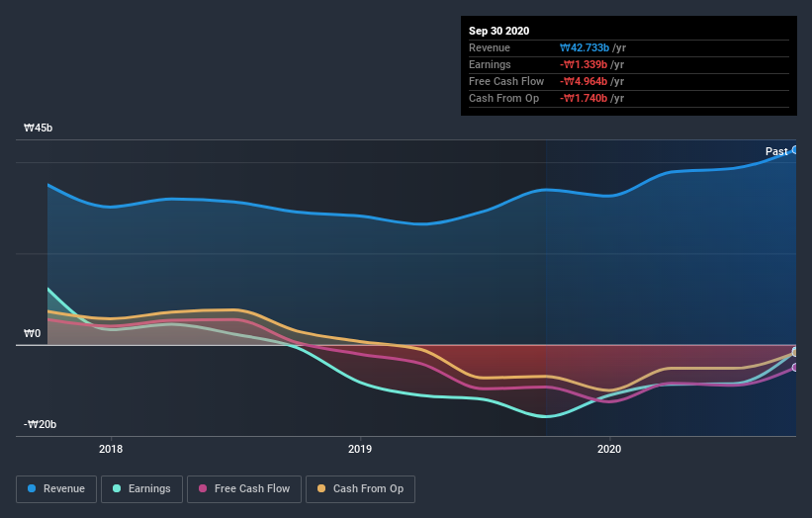
Task: Click the Past label on chart
Action: (776, 151)
